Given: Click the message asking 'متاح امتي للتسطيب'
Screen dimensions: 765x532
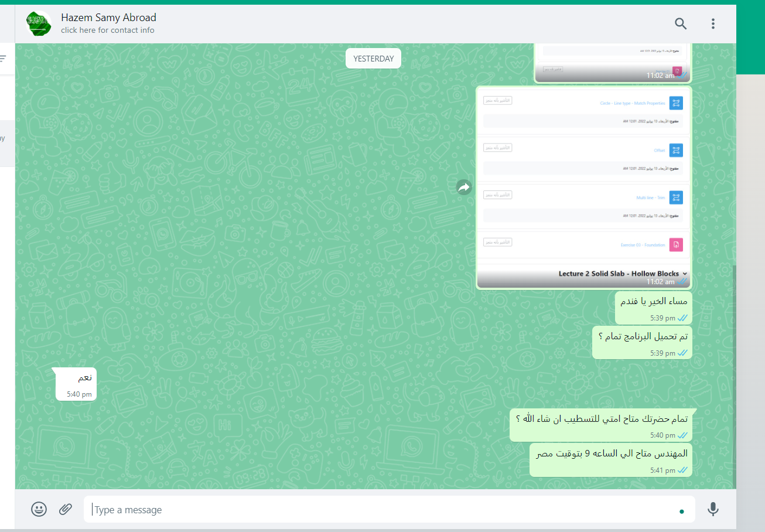Looking at the screenshot, I should click(601, 425).
